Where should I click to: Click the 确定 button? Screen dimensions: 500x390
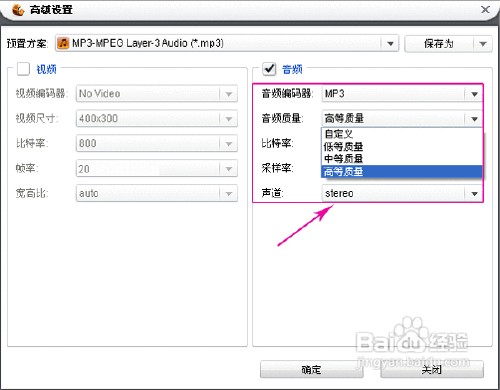pos(311,369)
